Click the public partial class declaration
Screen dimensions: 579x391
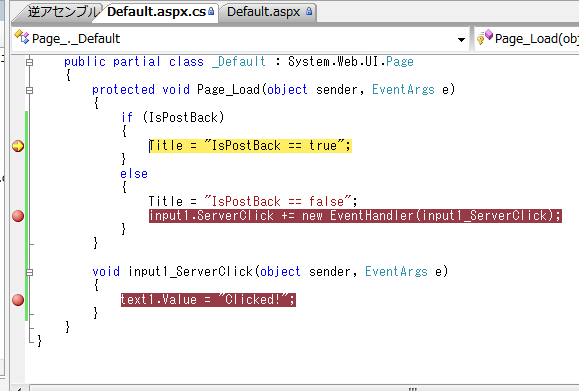click(x=239, y=62)
